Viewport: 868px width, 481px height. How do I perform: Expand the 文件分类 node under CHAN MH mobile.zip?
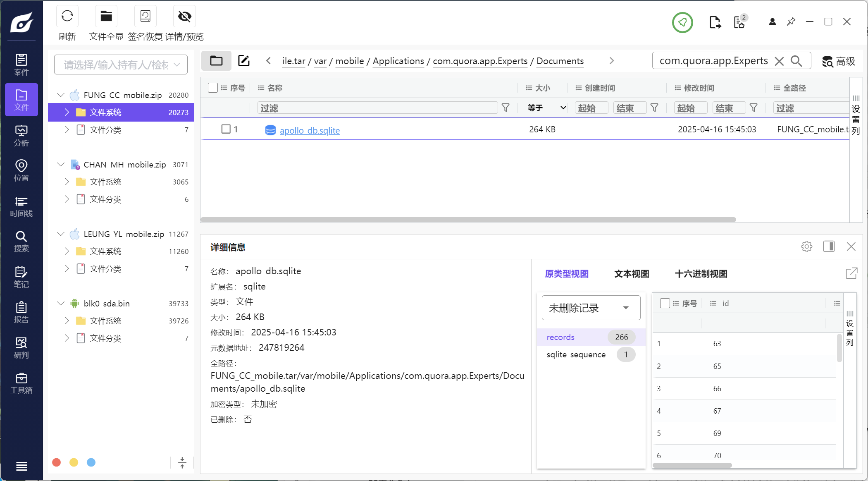67,199
